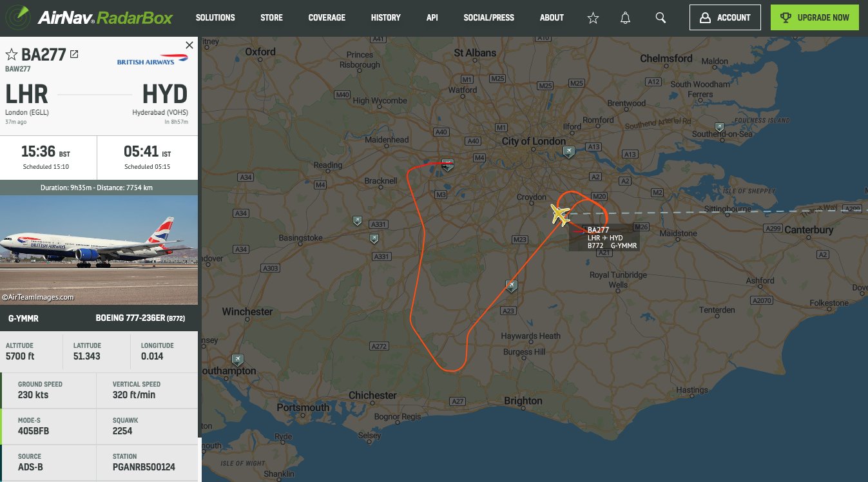This screenshot has width=868, height=482.
Task: Click airport marker north of Basingstoke
Action: click(x=358, y=221)
